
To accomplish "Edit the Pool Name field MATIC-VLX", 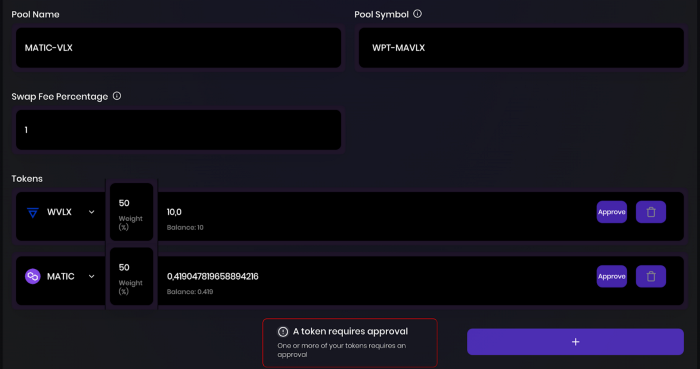I will 179,48.
